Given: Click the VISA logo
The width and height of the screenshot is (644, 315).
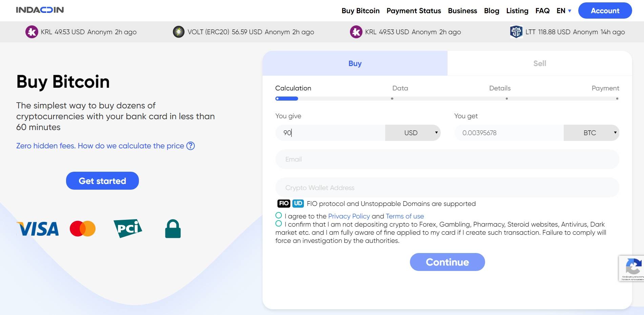Looking at the screenshot, I should coord(38,229).
